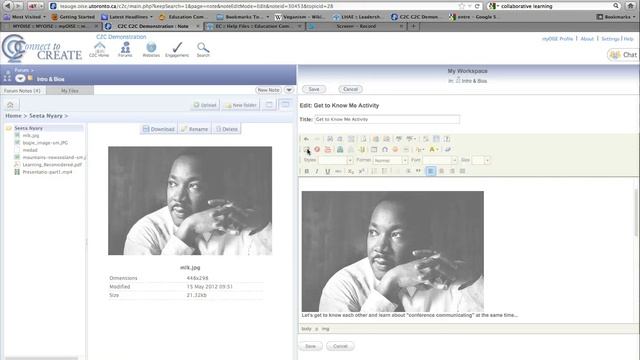Screen dimensions: 640x360
Task: Click the Upload button
Action: click(205, 105)
